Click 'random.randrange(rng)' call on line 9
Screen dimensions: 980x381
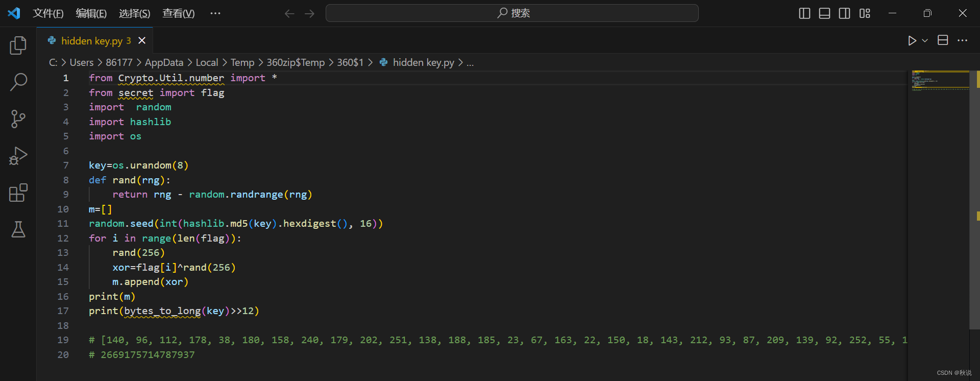coord(251,195)
